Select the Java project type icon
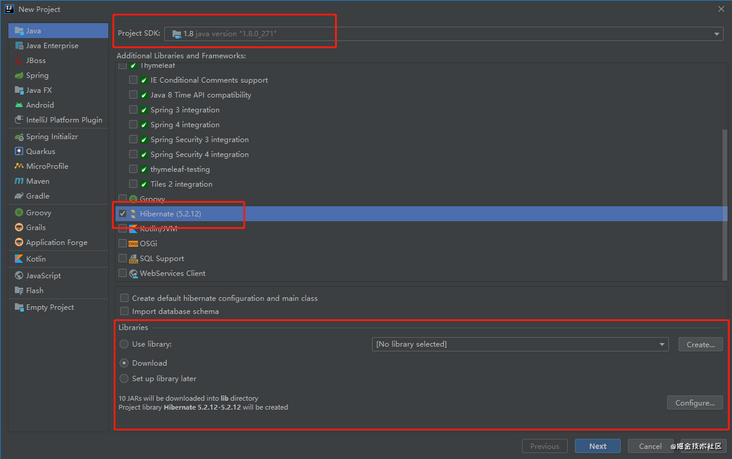 click(x=19, y=31)
